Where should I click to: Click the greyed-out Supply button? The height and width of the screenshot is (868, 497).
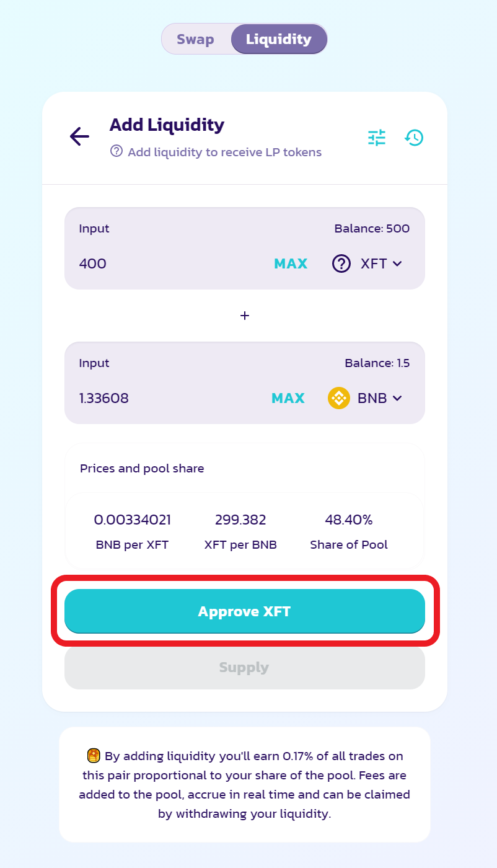coord(245,668)
